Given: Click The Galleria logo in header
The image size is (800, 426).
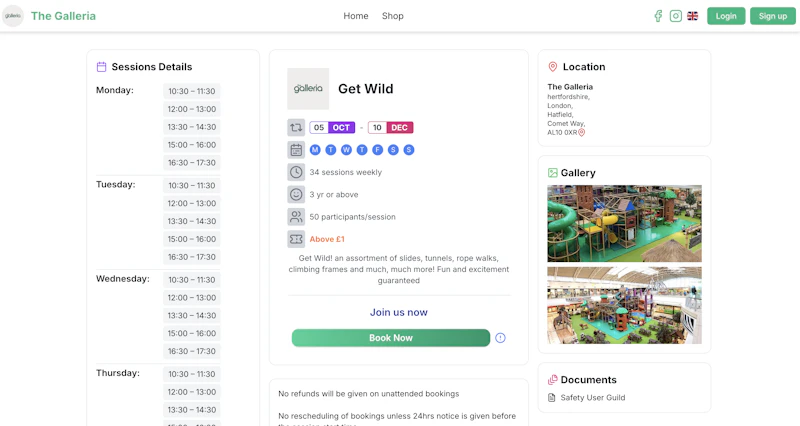Looking at the screenshot, I should click(x=13, y=16).
